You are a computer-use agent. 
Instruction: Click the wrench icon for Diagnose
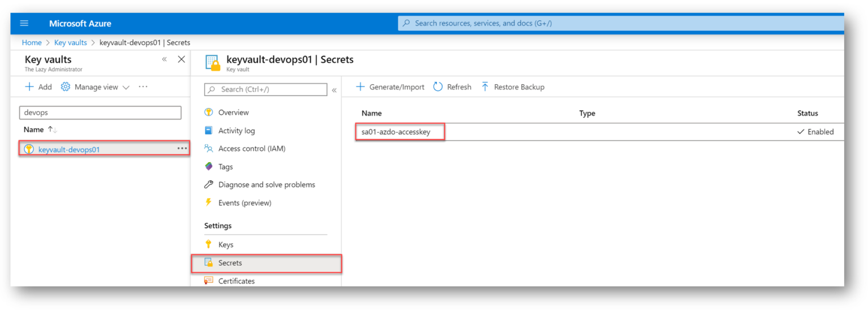(x=209, y=185)
